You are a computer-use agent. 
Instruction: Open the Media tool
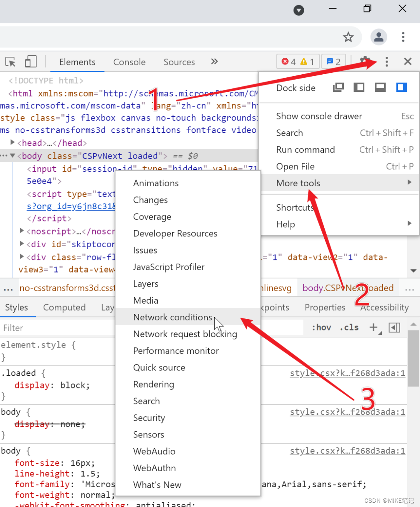[x=188, y=300]
